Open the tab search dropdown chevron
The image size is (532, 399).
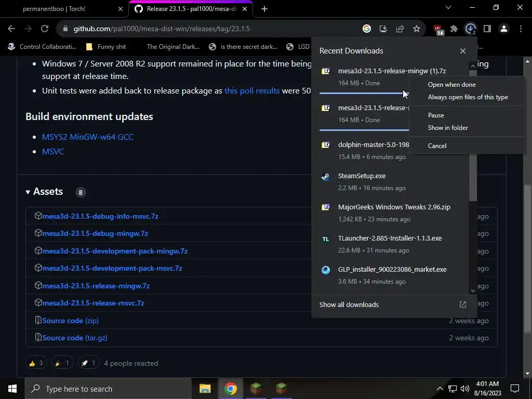click(x=448, y=7)
